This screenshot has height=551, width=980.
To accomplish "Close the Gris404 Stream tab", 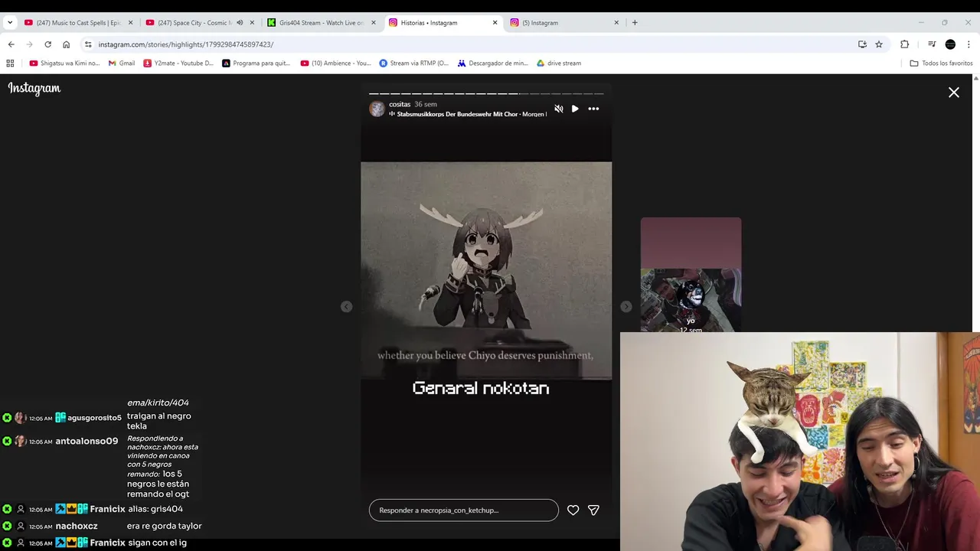I will pos(374,23).
